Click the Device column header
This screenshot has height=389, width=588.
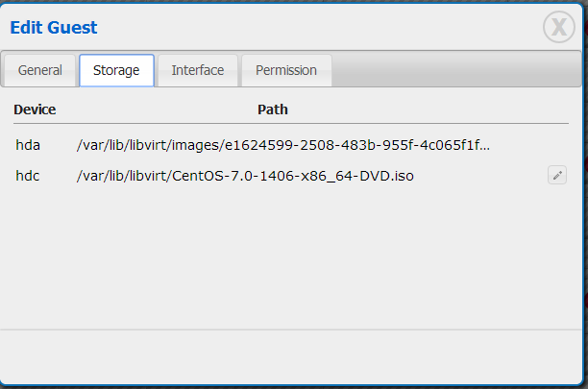coord(35,109)
